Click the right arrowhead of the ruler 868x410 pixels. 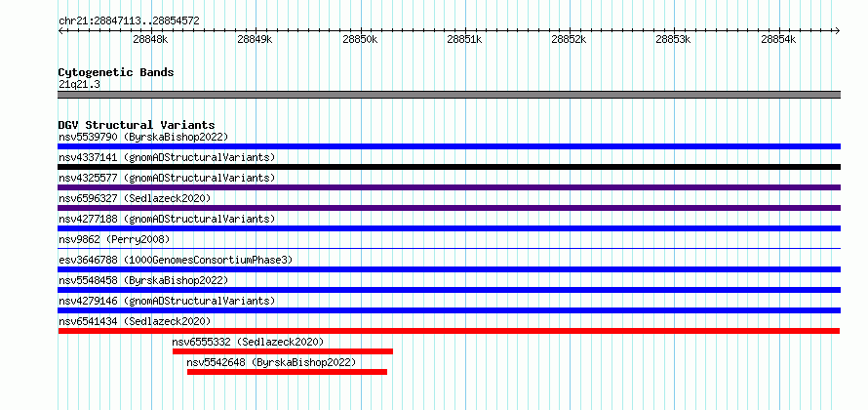tap(838, 31)
